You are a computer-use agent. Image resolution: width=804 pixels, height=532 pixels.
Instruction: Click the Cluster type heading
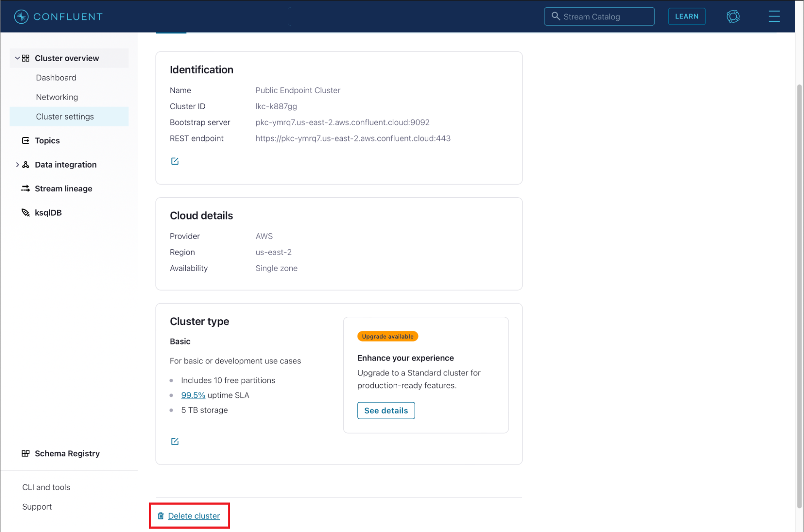pos(199,321)
